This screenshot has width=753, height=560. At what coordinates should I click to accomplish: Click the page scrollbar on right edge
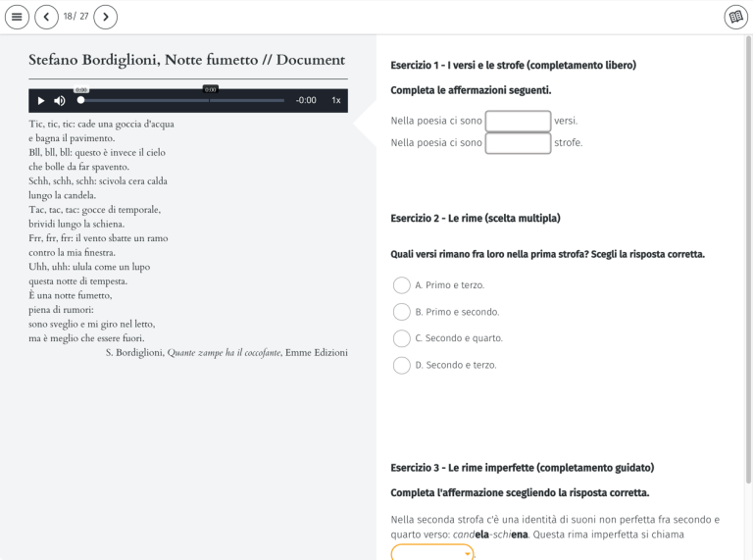(748, 196)
